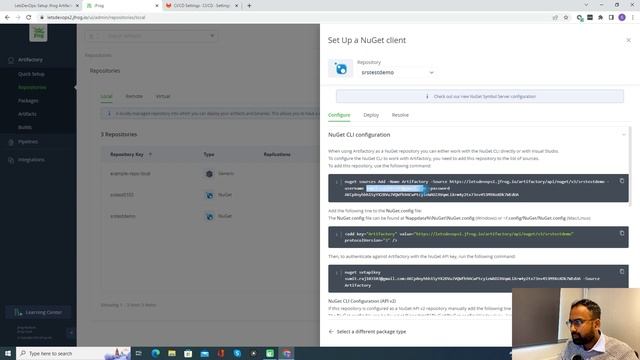Open Task View on the taskbar
640x360 pixels.
pyautogui.click(x=139, y=353)
